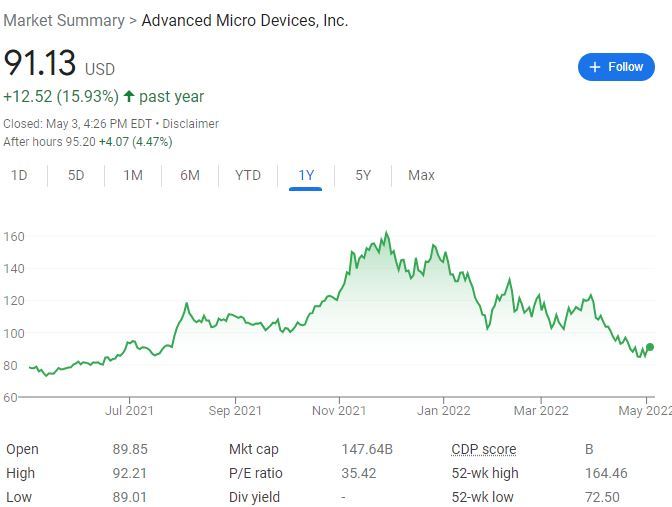Image resolution: width=672 pixels, height=507 pixels.
Task: Click the CDP score label
Action: tap(484, 449)
